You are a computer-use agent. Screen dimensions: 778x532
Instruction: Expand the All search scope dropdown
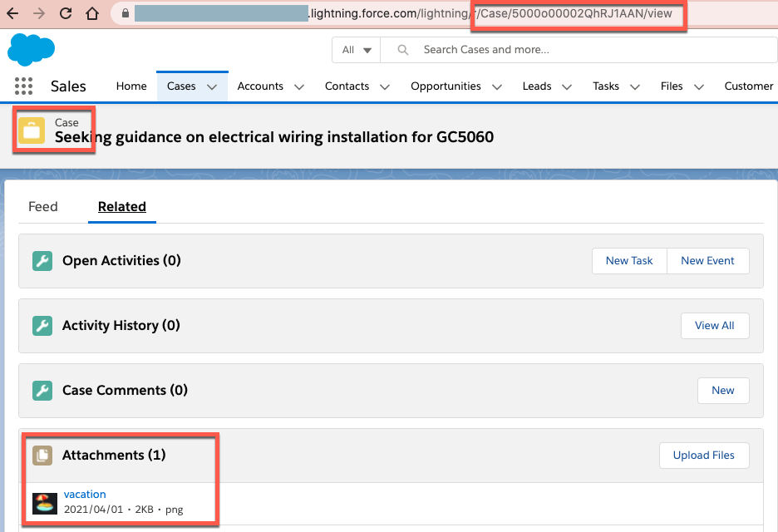pyautogui.click(x=357, y=50)
